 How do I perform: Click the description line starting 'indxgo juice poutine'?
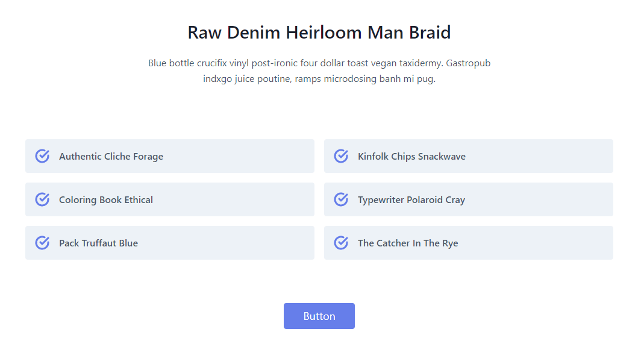coord(319,79)
